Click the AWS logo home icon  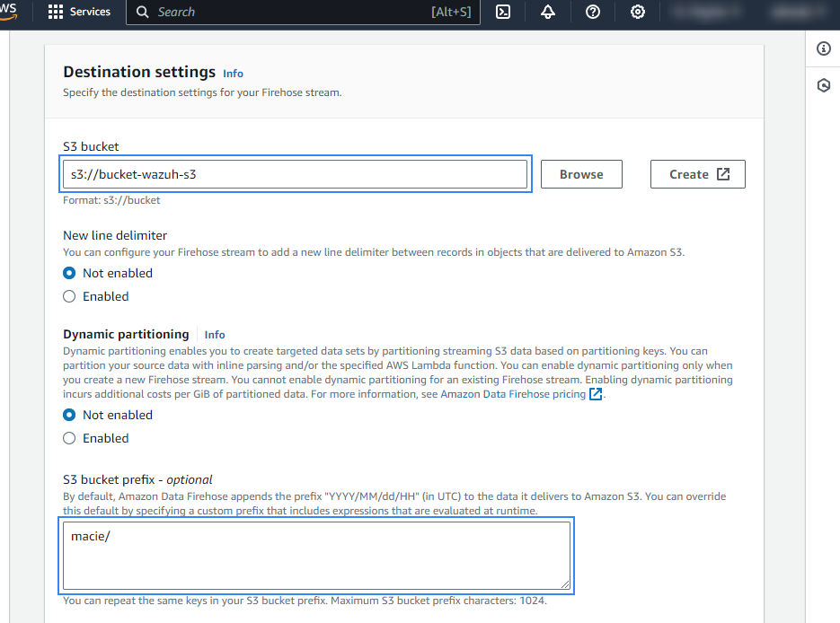(9, 9)
